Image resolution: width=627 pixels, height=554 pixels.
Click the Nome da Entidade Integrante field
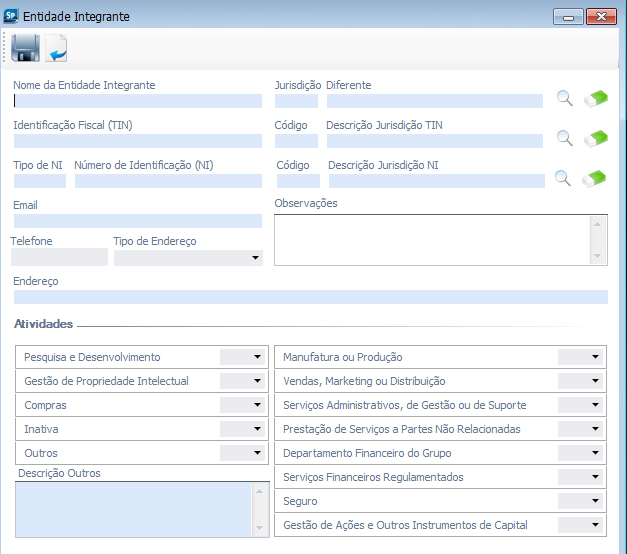(137, 100)
